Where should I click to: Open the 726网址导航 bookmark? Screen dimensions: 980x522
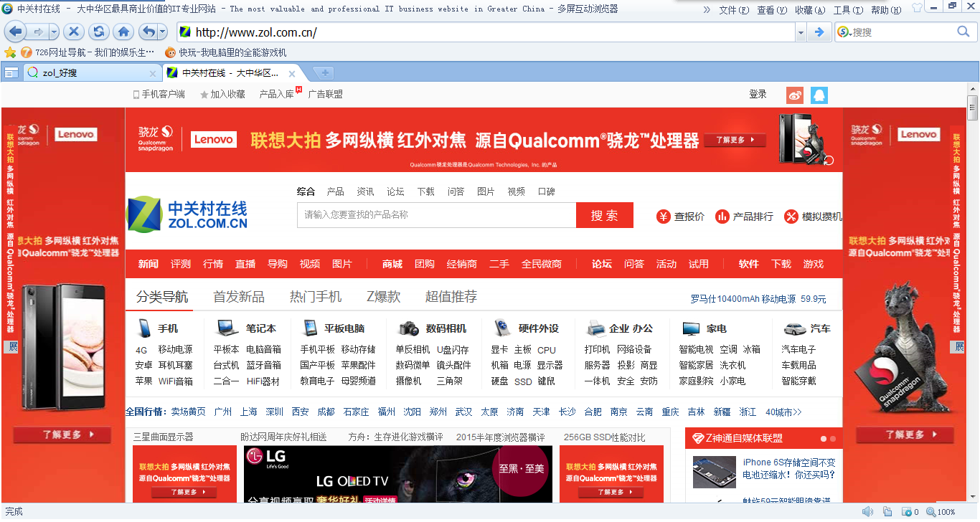point(88,52)
